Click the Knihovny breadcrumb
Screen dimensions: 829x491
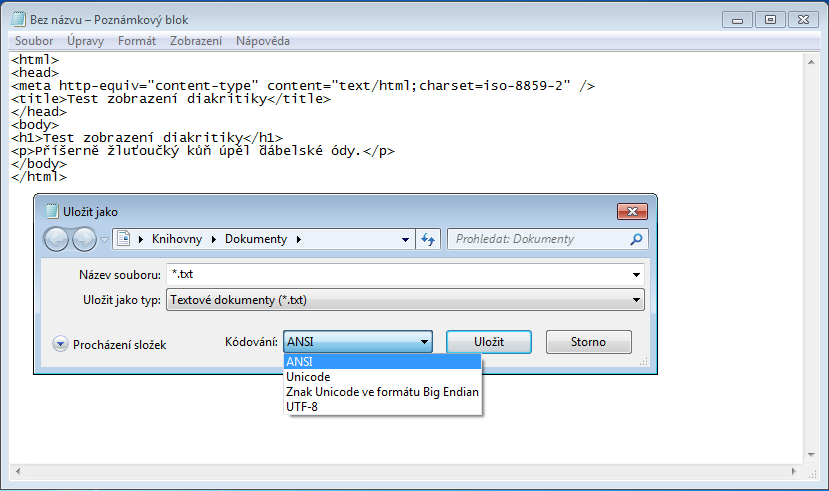(177, 239)
